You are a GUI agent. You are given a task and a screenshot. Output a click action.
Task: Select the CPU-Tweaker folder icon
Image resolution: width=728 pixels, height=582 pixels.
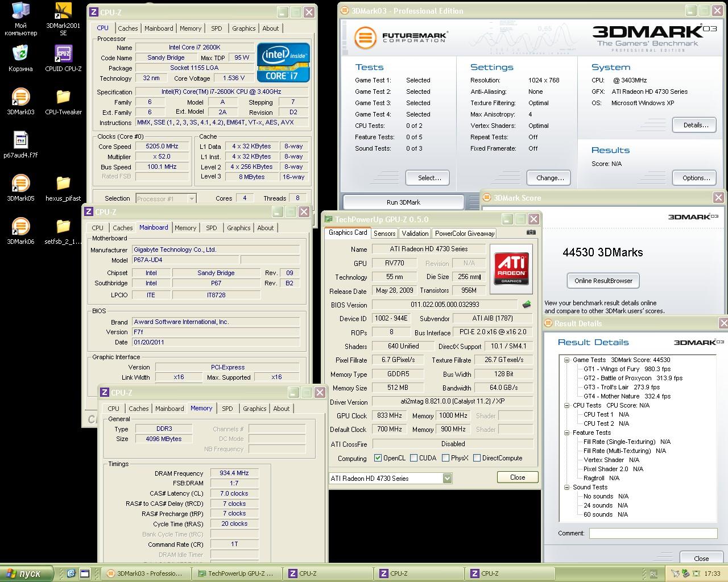(x=63, y=102)
